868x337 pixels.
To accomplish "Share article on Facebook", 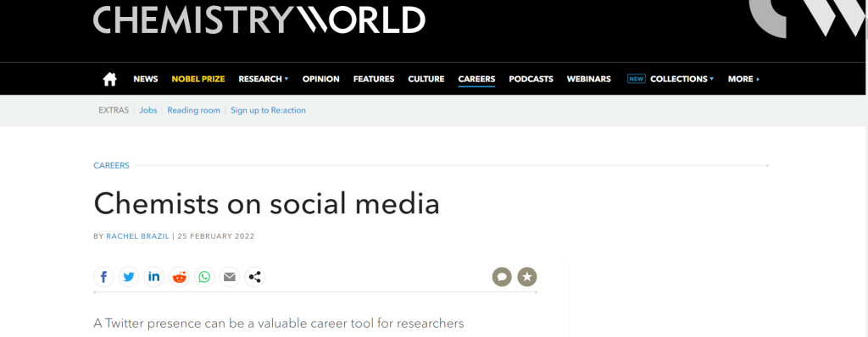I will 103,277.
